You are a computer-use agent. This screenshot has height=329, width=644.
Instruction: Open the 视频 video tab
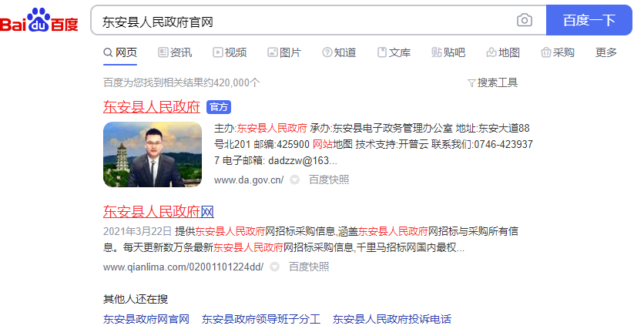click(230, 52)
